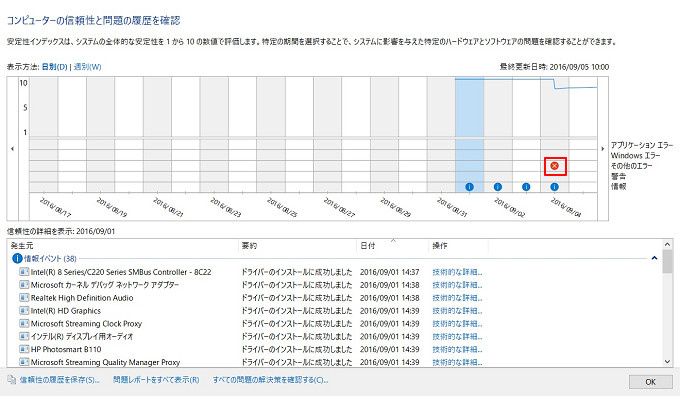The width and height of the screenshot is (680, 396).
Task: Move the chart forward with the right arrow
Action: [x=602, y=149]
